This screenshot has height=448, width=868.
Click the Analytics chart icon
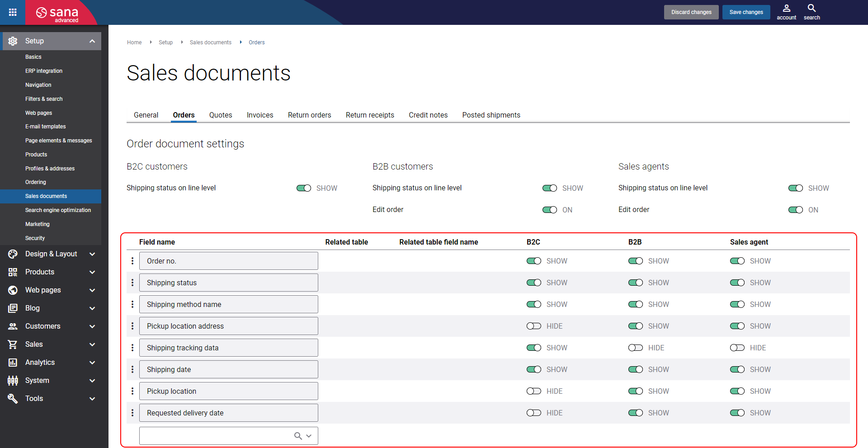pyautogui.click(x=13, y=363)
